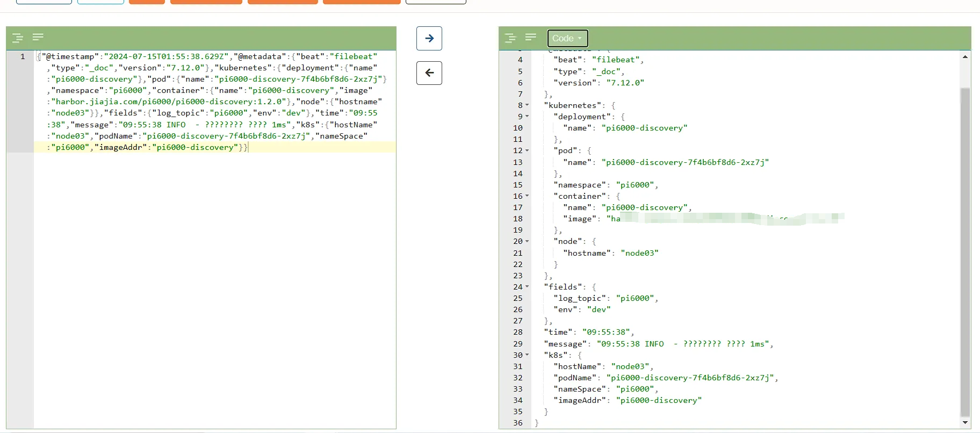Click the pod name value on line 13
This screenshot has height=433, width=980.
[686, 162]
